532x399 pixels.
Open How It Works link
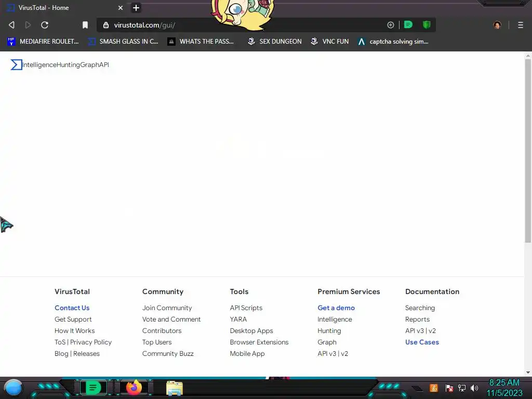tap(75, 330)
